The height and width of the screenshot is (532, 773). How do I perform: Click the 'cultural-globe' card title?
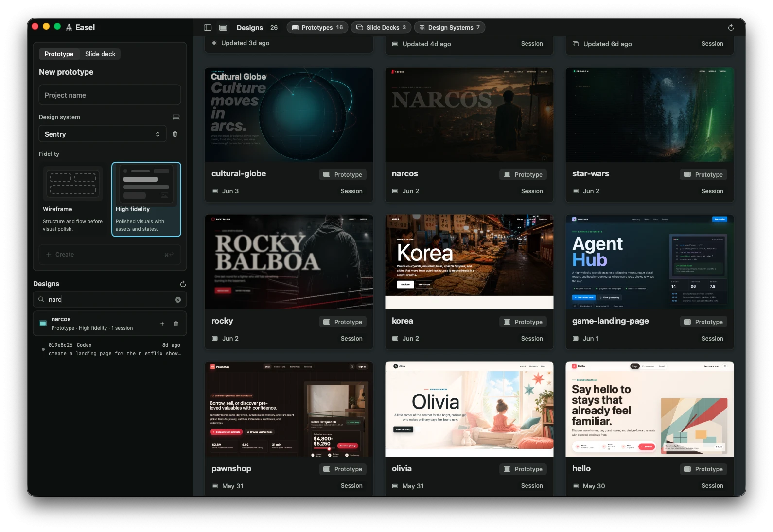click(239, 174)
